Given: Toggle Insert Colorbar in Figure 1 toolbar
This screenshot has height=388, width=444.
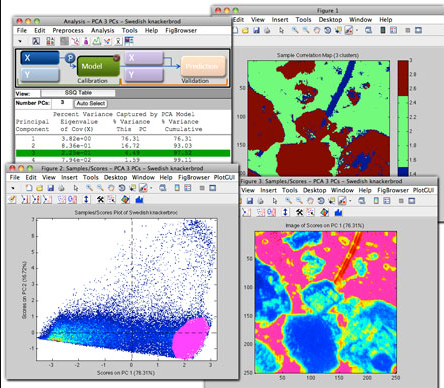Looking at the screenshot, I should [x=383, y=30].
